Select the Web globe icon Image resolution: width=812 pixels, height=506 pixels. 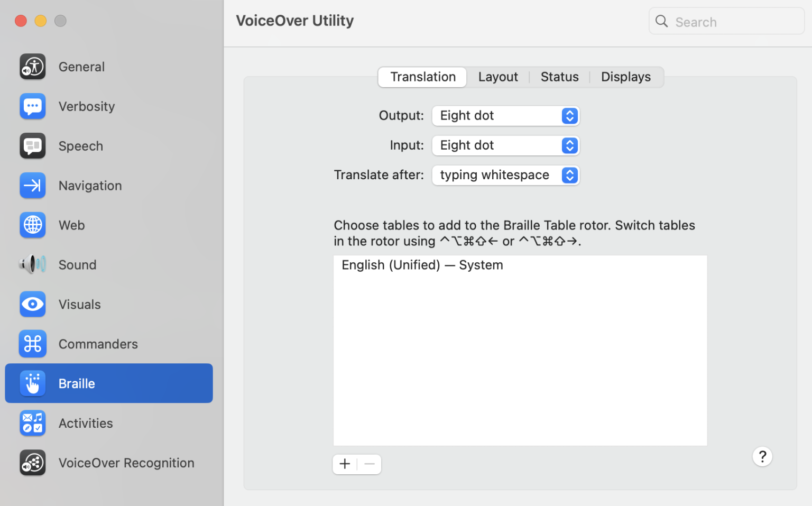33,225
